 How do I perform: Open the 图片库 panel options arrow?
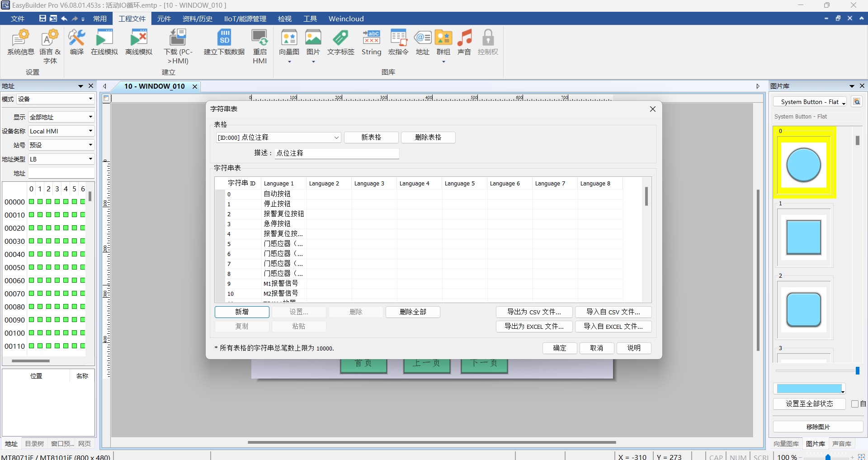click(852, 86)
